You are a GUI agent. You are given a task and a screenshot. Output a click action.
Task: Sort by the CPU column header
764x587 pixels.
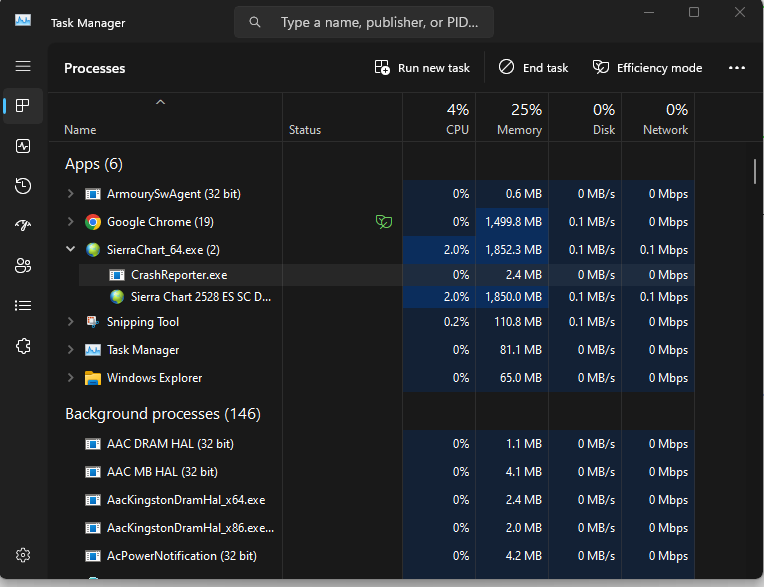pos(439,117)
